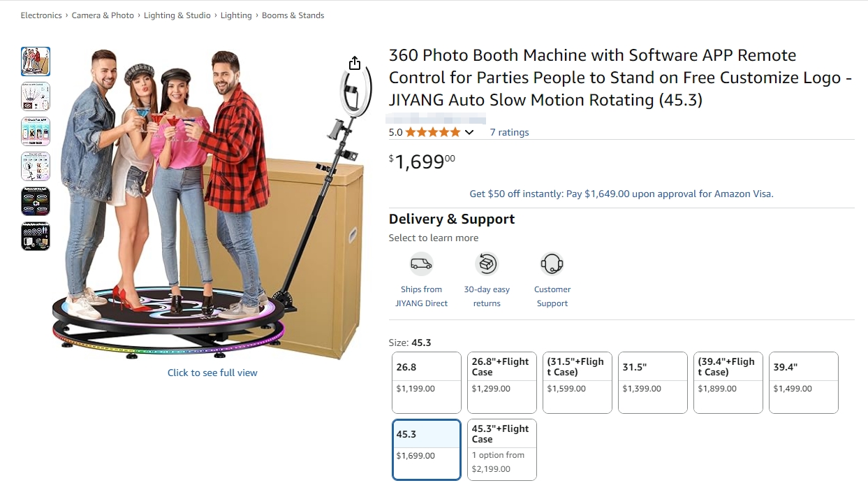Open the Booms & Stands breadcrumb
868x490 pixels.
pyautogui.click(x=293, y=15)
